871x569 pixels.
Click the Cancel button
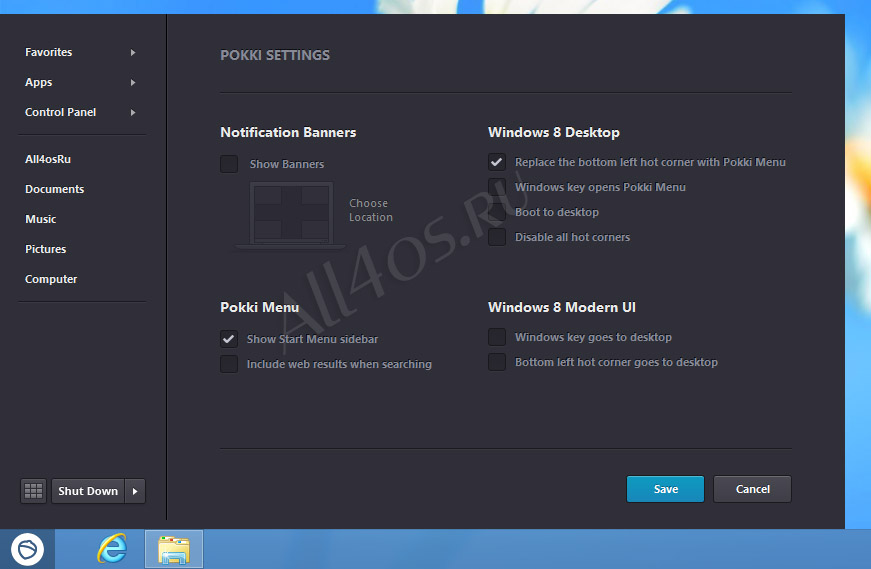pyautogui.click(x=753, y=489)
